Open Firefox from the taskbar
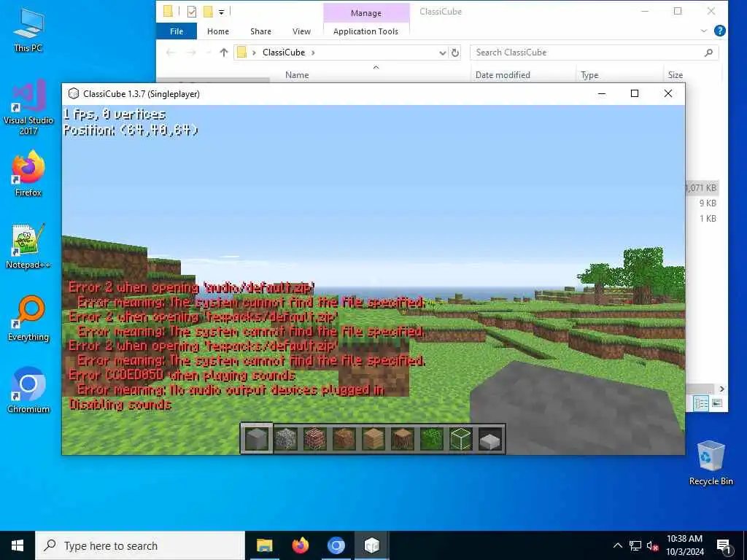 click(300, 545)
